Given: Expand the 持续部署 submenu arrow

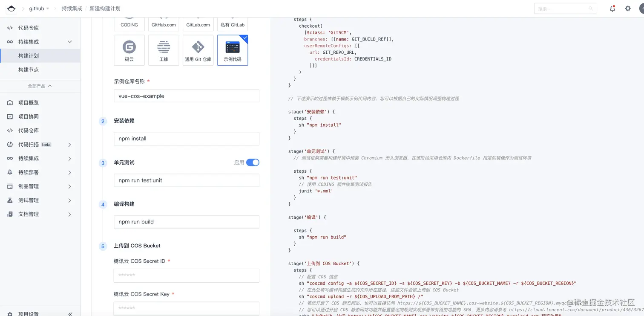Looking at the screenshot, I should click(70, 172).
